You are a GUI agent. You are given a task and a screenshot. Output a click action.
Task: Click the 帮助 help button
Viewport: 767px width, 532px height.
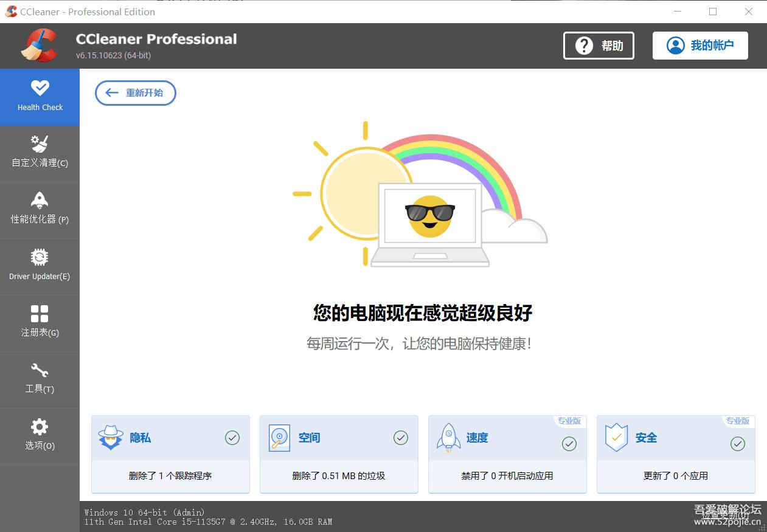(599, 46)
